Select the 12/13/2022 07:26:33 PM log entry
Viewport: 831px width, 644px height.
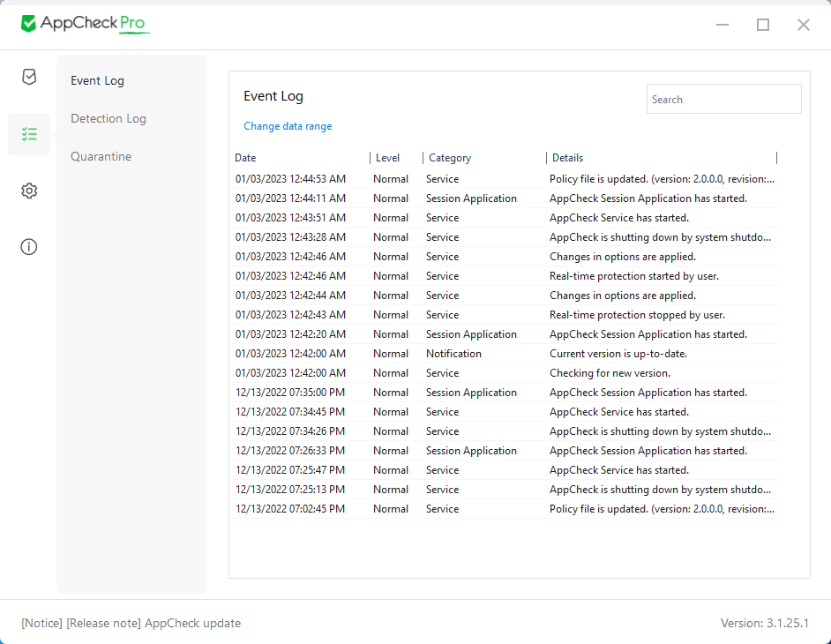tap(504, 451)
